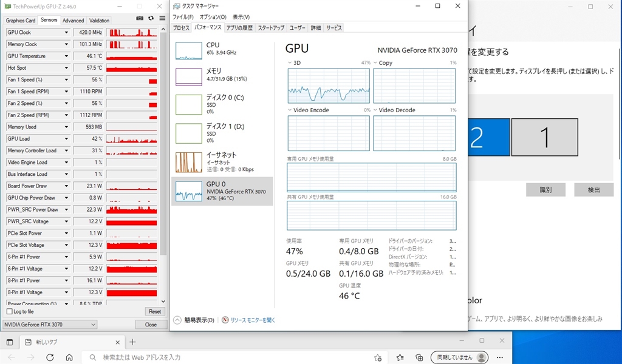This screenshot has height=364, width=622.
Task: Add this page to favorites in Edge
Action: (378, 358)
